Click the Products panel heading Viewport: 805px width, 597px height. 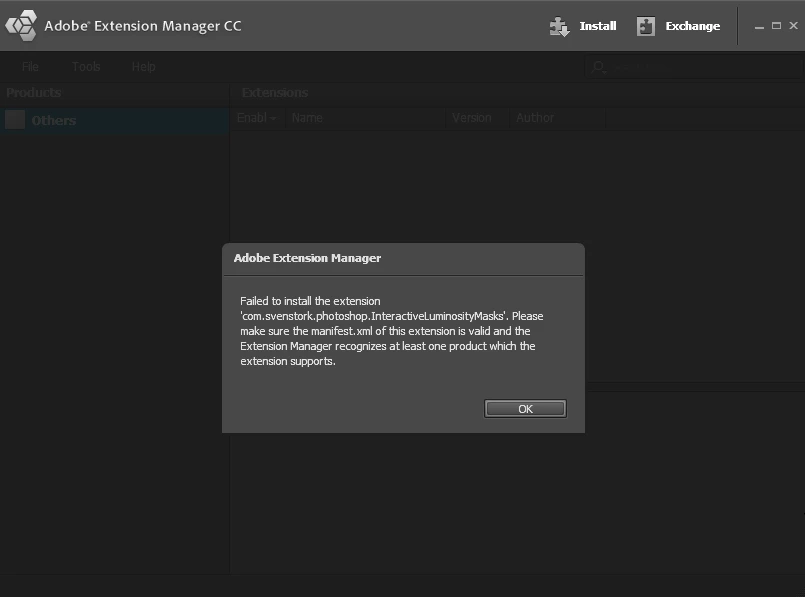point(34,93)
